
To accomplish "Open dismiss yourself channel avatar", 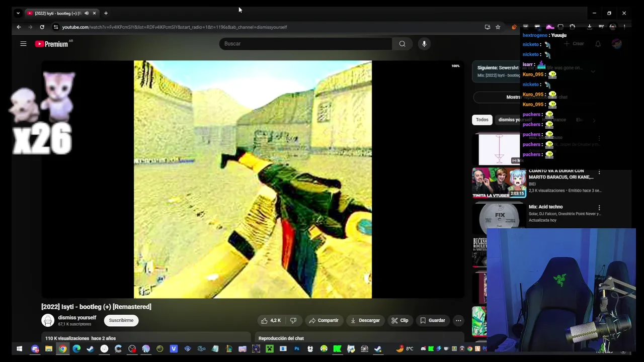I will pos(48,320).
